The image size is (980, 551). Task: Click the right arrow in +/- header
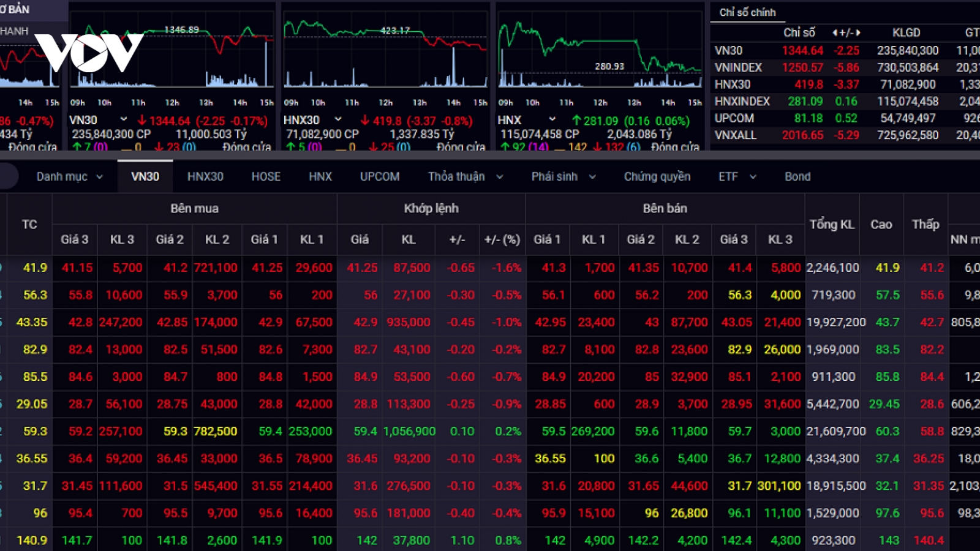858,32
